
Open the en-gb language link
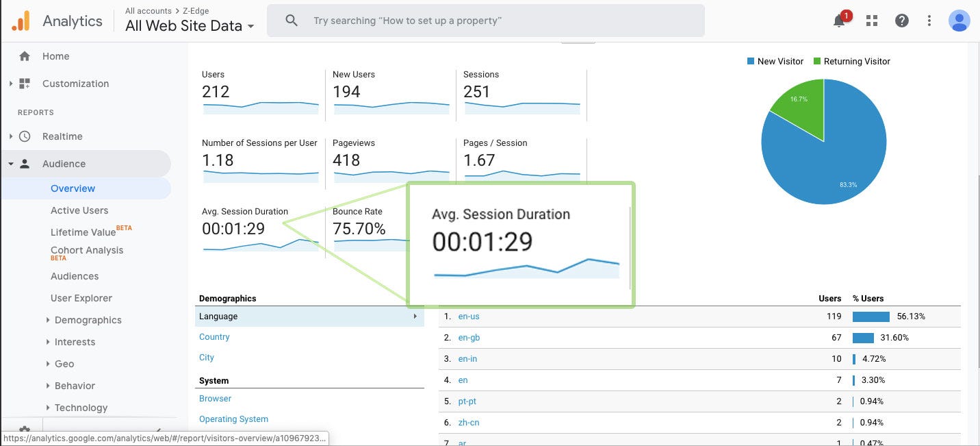469,338
